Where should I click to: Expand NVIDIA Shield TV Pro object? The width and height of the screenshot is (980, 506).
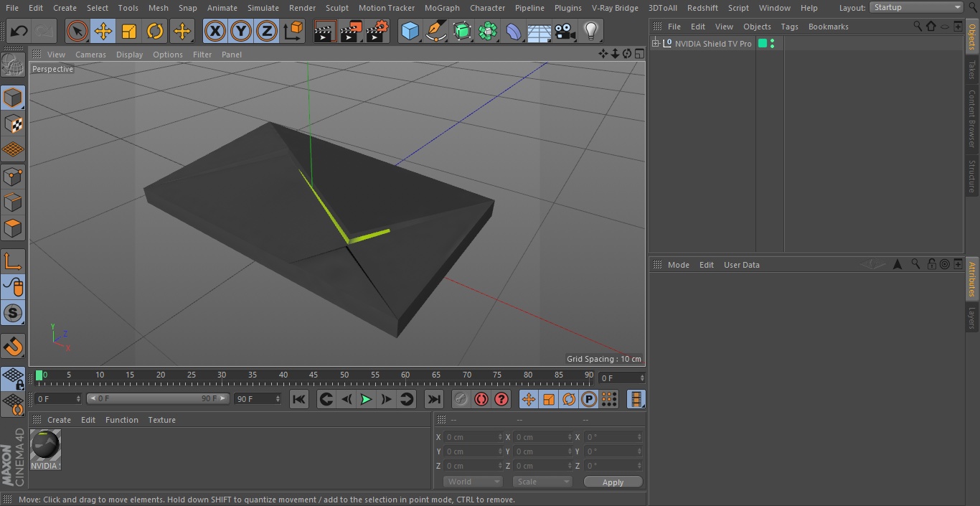click(x=655, y=44)
